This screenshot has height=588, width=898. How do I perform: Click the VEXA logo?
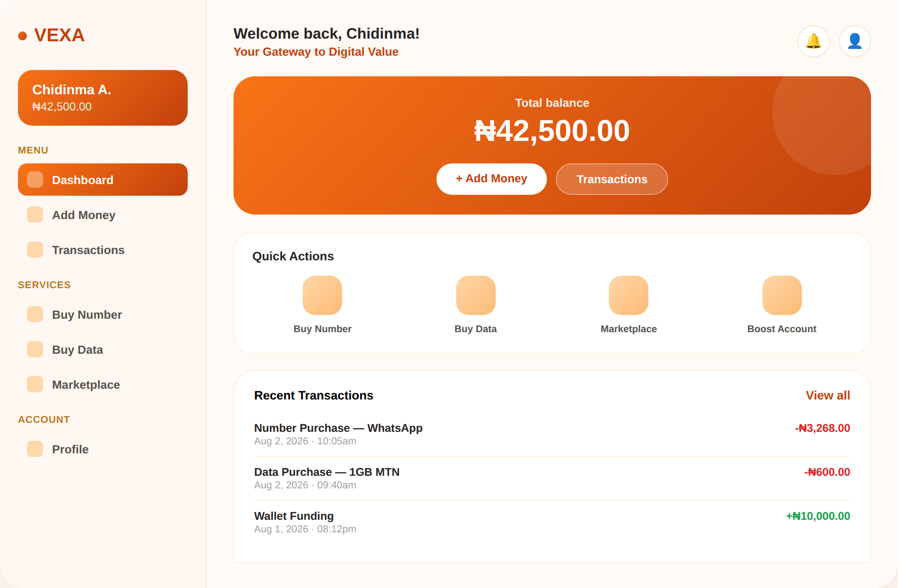click(x=51, y=35)
